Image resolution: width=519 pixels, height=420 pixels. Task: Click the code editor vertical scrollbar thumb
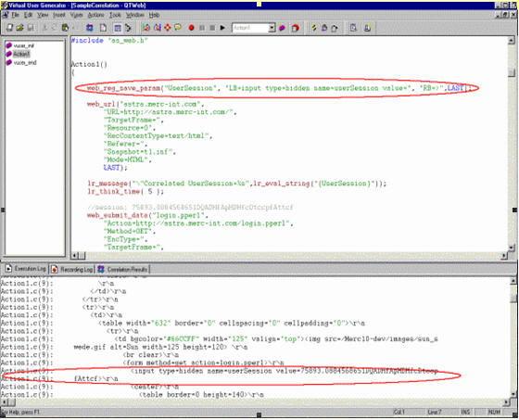pos(512,72)
